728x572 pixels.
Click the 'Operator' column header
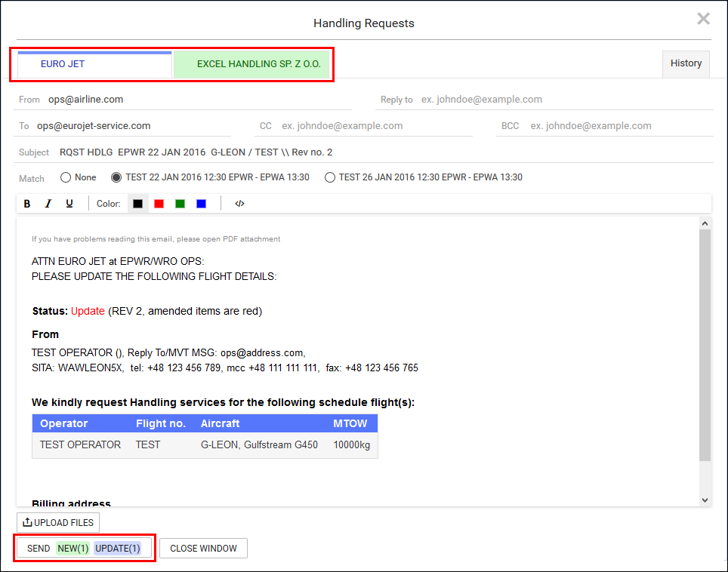pyautogui.click(x=64, y=423)
